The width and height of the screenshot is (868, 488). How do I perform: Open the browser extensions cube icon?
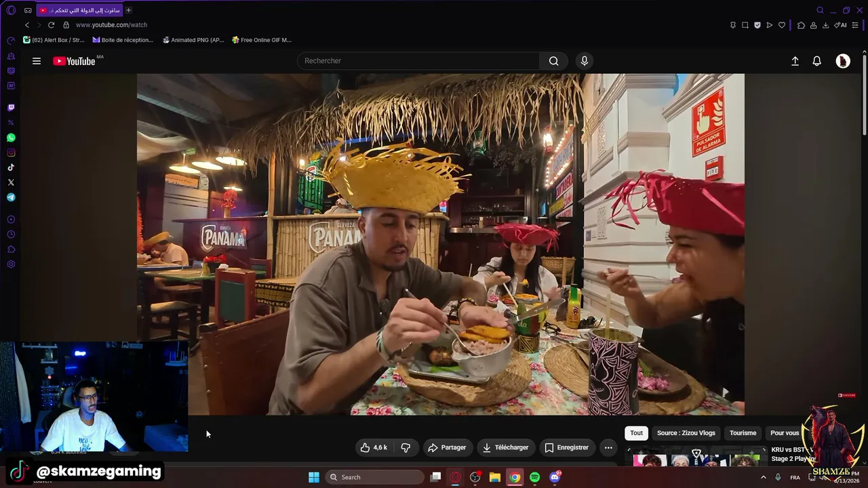point(801,25)
